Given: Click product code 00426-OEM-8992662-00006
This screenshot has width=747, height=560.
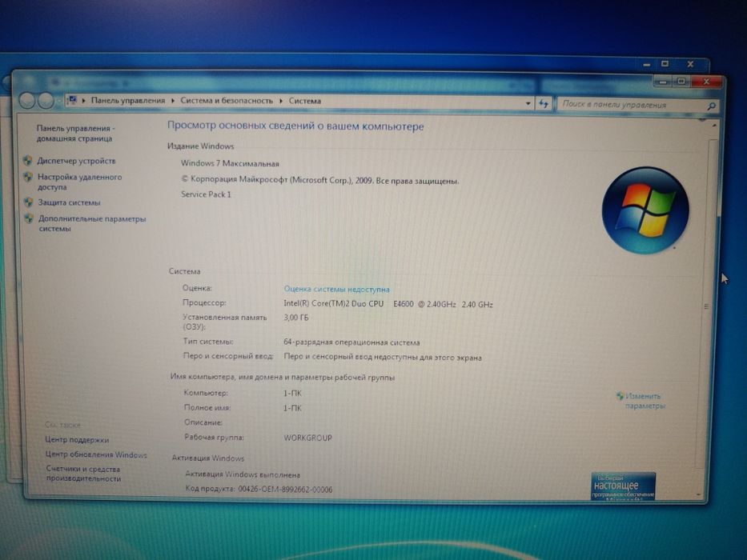Looking at the screenshot, I should tap(285, 489).
